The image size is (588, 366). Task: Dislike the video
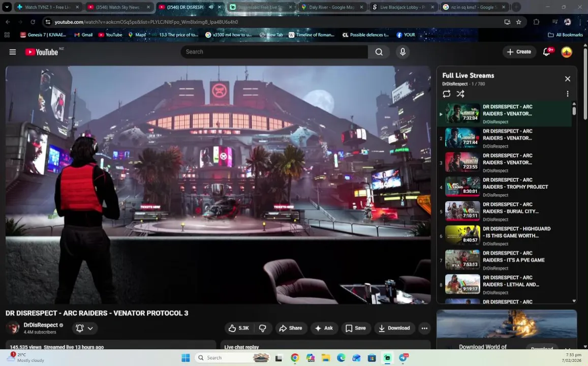[x=263, y=328]
